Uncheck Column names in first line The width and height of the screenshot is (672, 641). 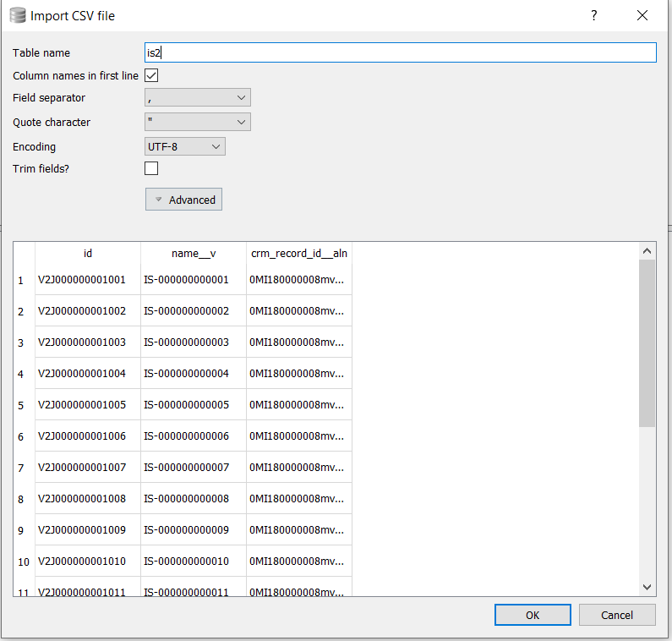[x=152, y=76]
